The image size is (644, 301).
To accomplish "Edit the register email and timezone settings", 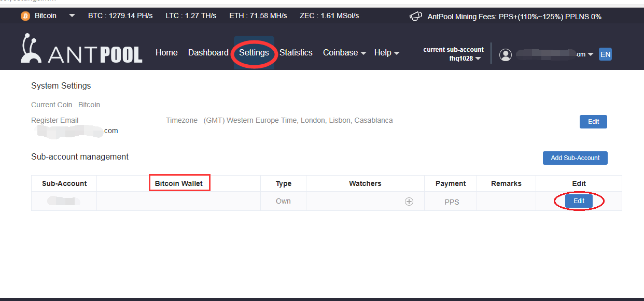I will click(x=593, y=122).
